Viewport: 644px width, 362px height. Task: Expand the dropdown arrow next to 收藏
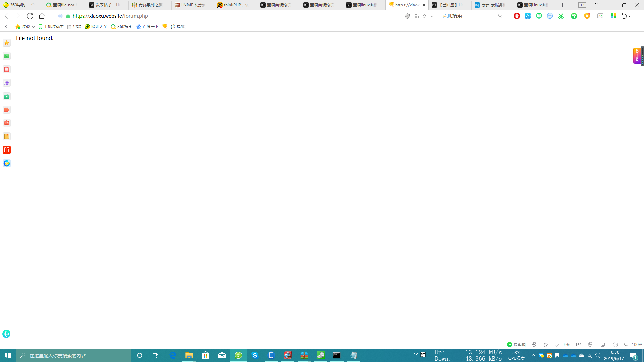[33, 27]
